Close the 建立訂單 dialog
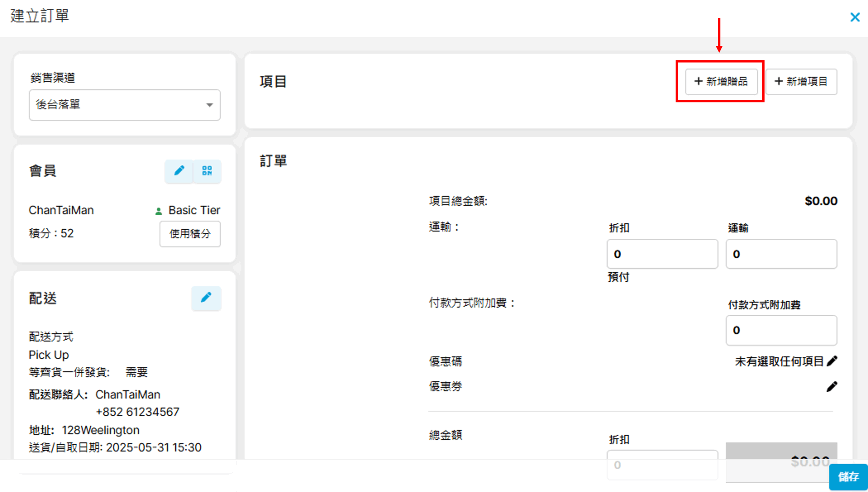This screenshot has height=492, width=868. coord(855,17)
